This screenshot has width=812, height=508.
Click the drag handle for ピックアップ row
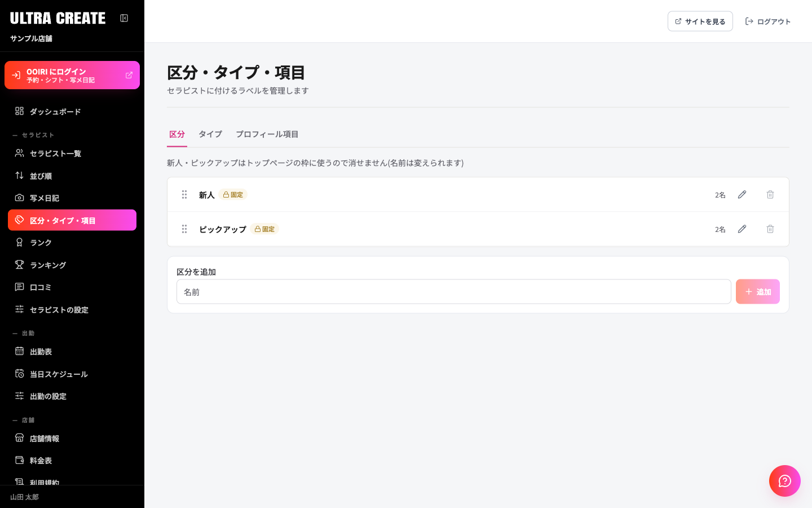pyautogui.click(x=184, y=229)
